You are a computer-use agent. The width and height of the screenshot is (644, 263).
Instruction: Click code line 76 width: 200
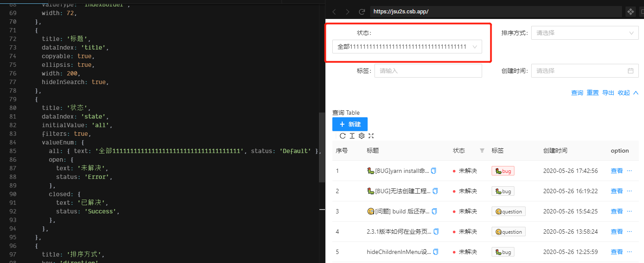(61, 73)
